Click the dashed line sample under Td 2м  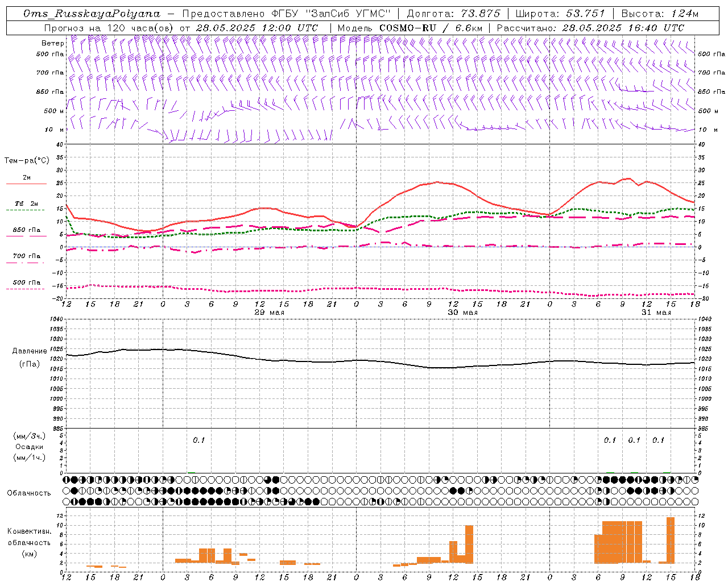pos(25,210)
